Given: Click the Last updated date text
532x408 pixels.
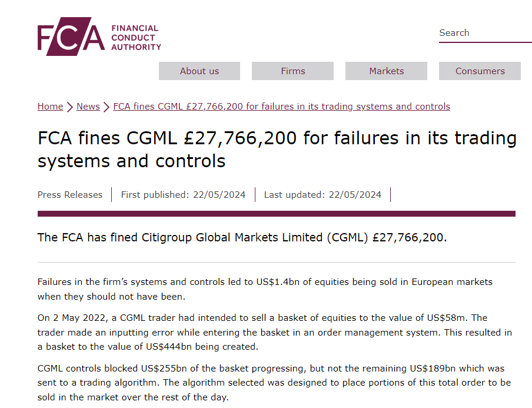Looking at the screenshot, I should [322, 195].
